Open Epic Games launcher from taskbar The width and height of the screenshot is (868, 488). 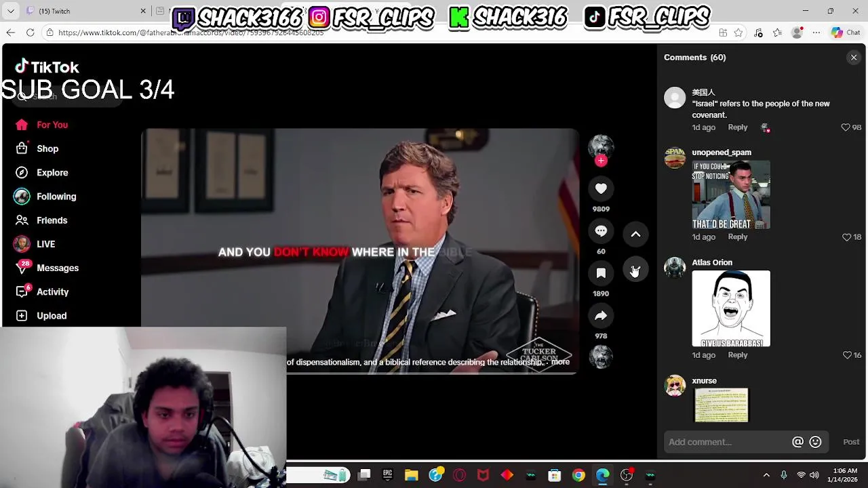(388, 475)
